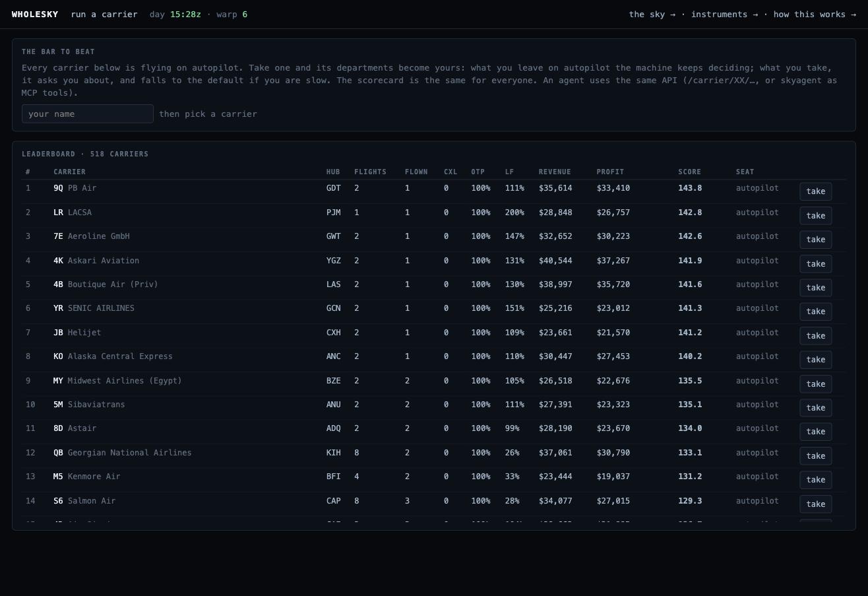Screen dimensions: 868x596
Task: Select carrier name 'Georgian National Airlines'
Action: click(129, 453)
